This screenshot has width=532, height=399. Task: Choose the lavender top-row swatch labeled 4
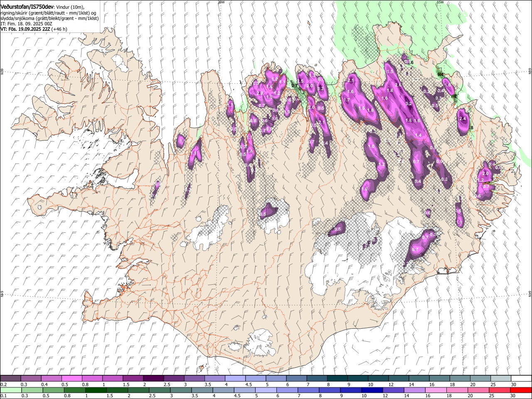tap(235, 379)
